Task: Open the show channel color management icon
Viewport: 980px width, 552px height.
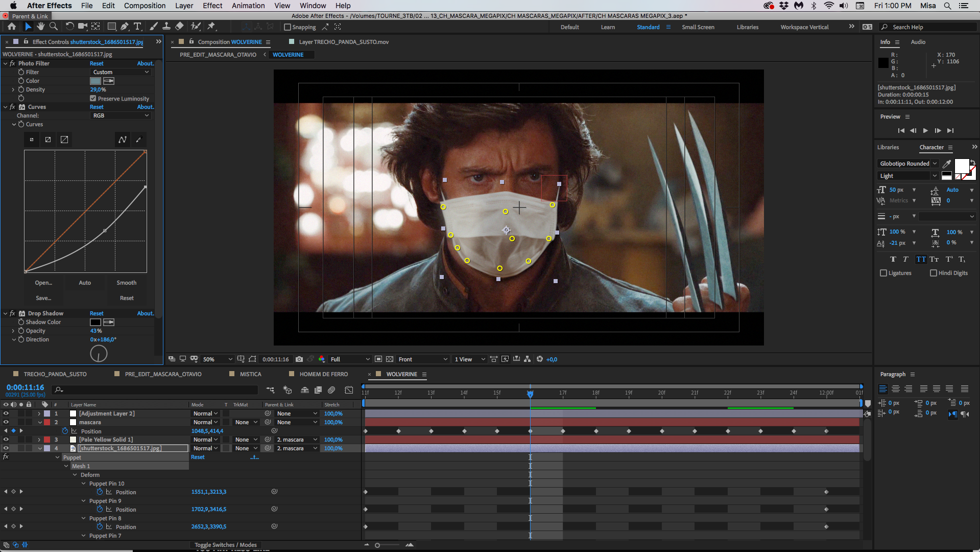Action: pos(322,359)
